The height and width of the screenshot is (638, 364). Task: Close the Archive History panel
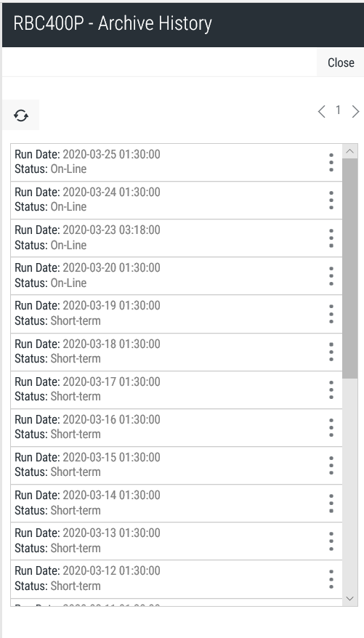(x=341, y=62)
